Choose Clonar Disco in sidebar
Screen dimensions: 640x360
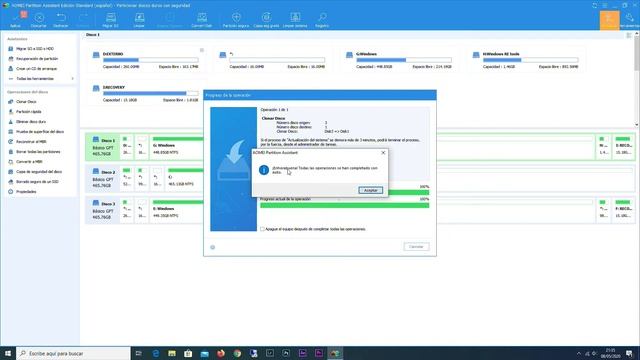tap(26, 102)
